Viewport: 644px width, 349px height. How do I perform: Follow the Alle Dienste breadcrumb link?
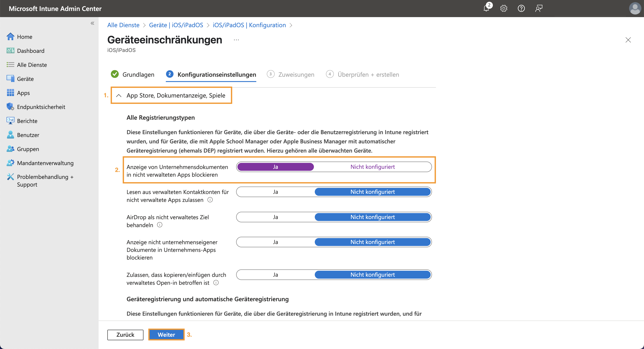123,25
